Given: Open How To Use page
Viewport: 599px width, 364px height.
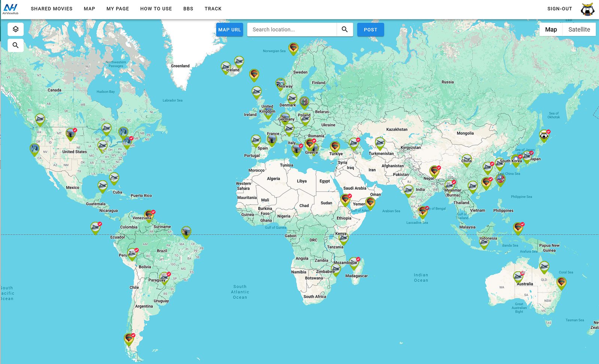Looking at the screenshot, I should (156, 9).
